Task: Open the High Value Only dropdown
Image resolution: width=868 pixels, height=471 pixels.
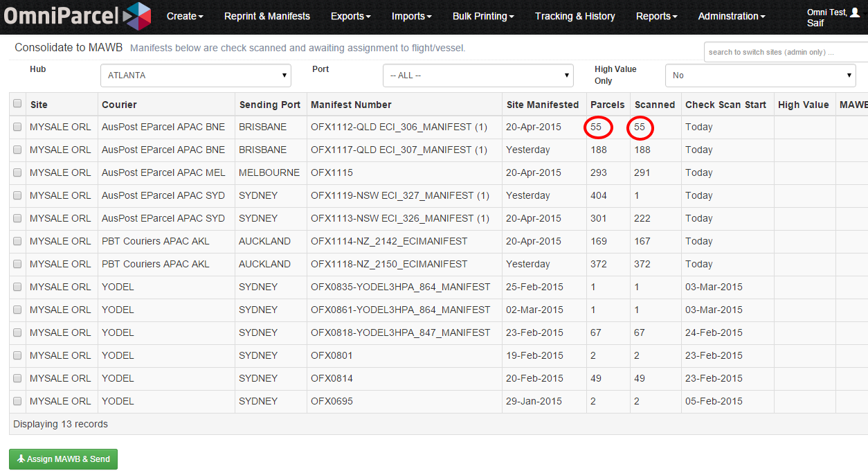Action: pyautogui.click(x=759, y=75)
